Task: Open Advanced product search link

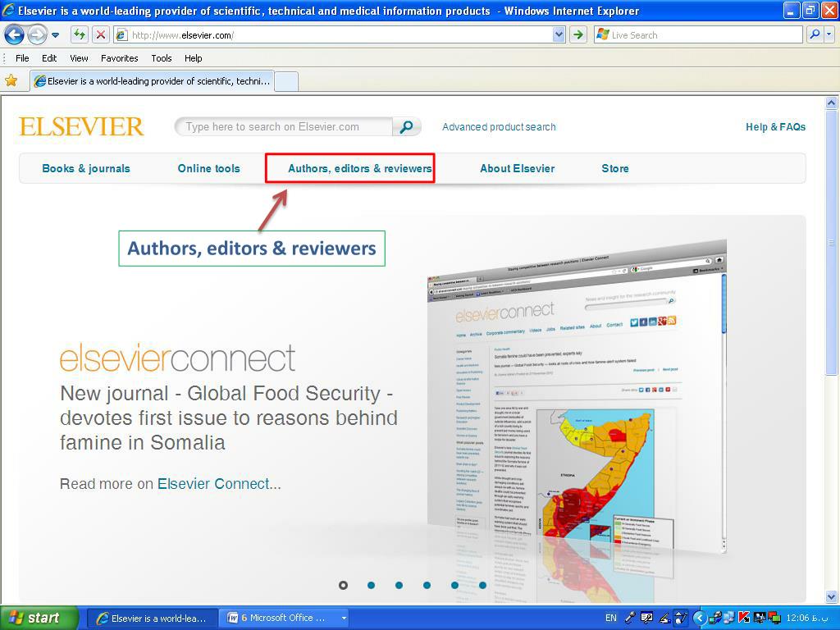Action: (499, 127)
